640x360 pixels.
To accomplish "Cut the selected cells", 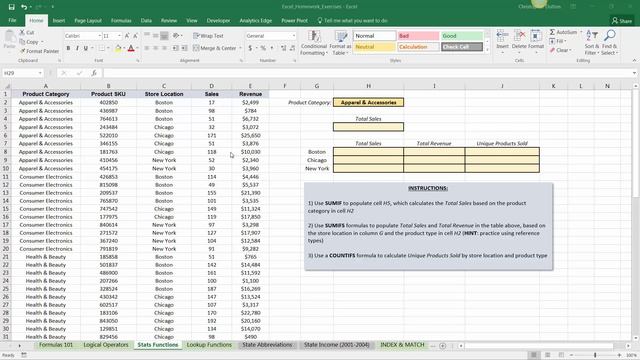I will point(27,33).
